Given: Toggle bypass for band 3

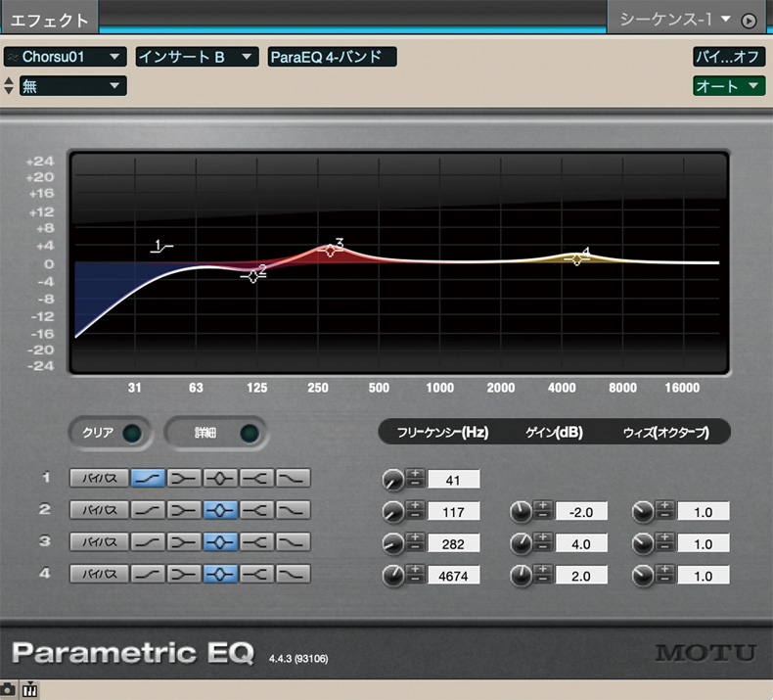Looking at the screenshot, I should (99, 542).
